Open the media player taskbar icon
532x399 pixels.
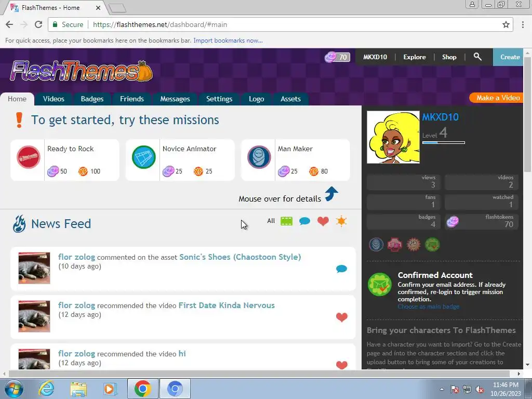(x=110, y=389)
